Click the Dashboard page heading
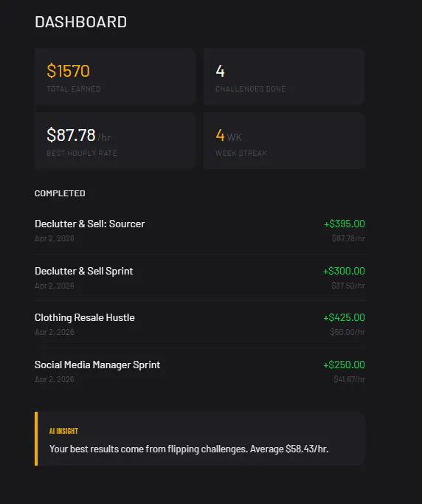Image resolution: width=422 pixels, height=504 pixels. pos(80,22)
